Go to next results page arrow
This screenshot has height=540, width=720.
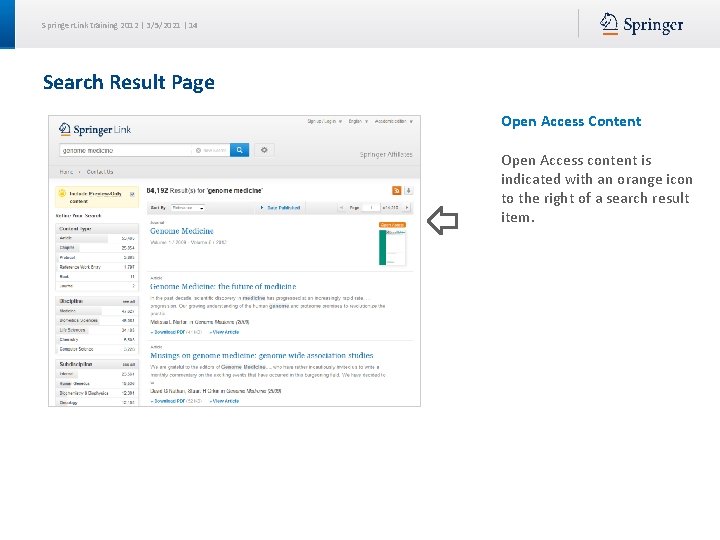[407, 208]
